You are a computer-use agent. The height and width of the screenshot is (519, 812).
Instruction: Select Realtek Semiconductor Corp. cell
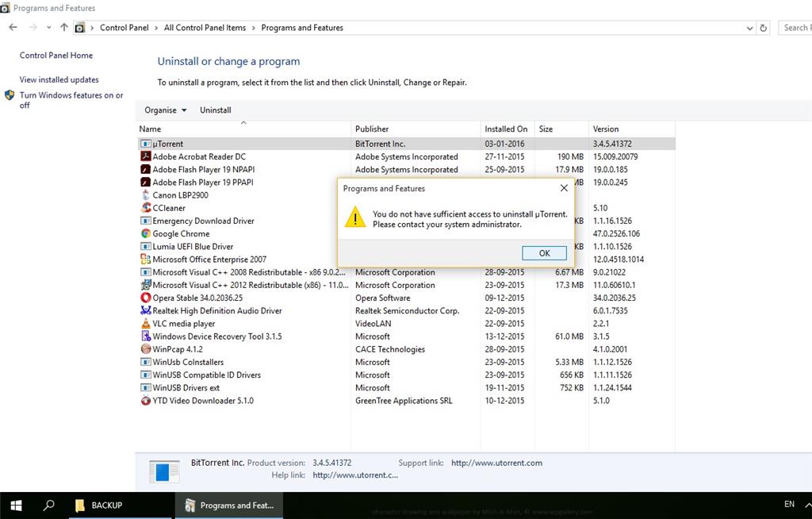[x=407, y=311]
